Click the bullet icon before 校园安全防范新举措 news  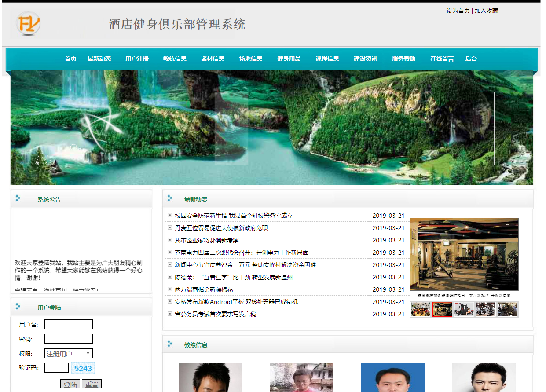pyautogui.click(x=169, y=216)
